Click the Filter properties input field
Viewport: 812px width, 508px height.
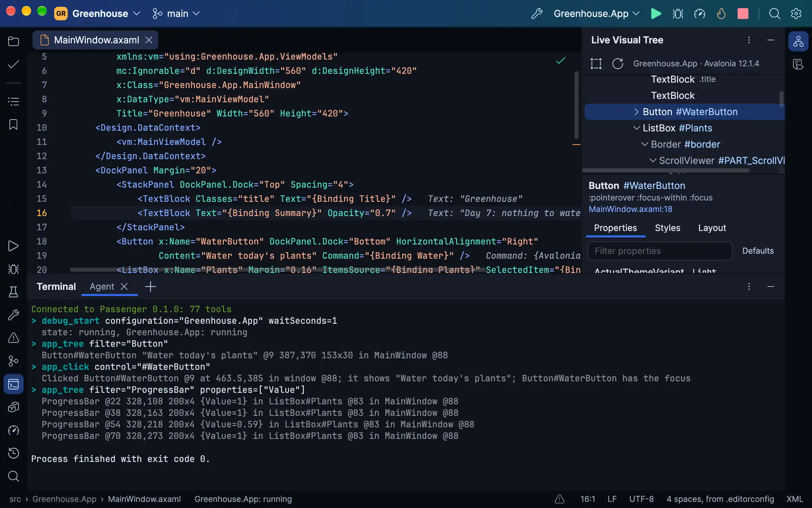click(x=660, y=251)
